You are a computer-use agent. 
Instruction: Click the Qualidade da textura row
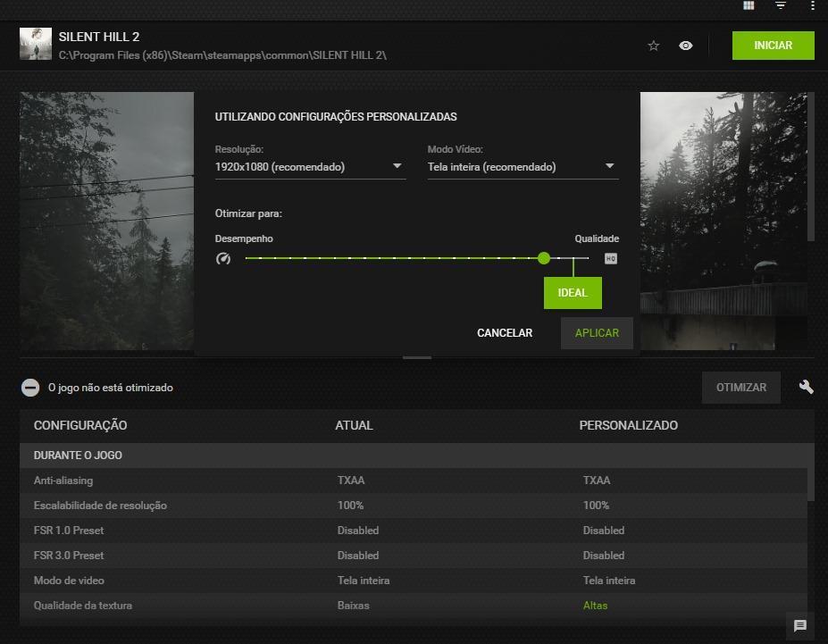tap(414, 606)
